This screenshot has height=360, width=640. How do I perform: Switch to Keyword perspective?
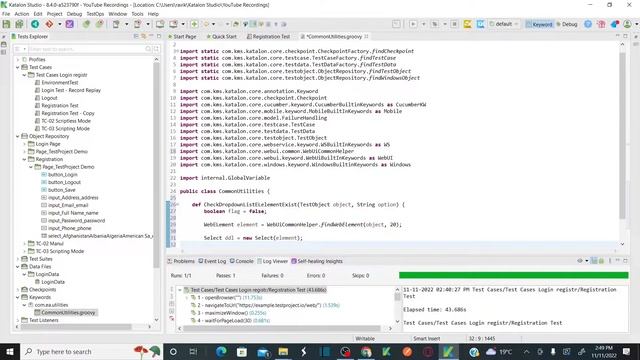tap(539, 24)
